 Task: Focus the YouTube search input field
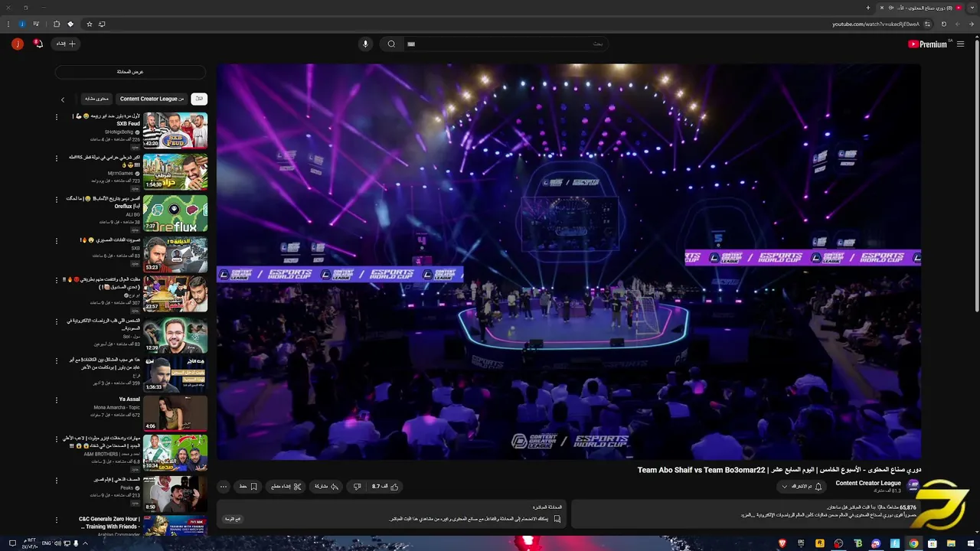click(505, 44)
